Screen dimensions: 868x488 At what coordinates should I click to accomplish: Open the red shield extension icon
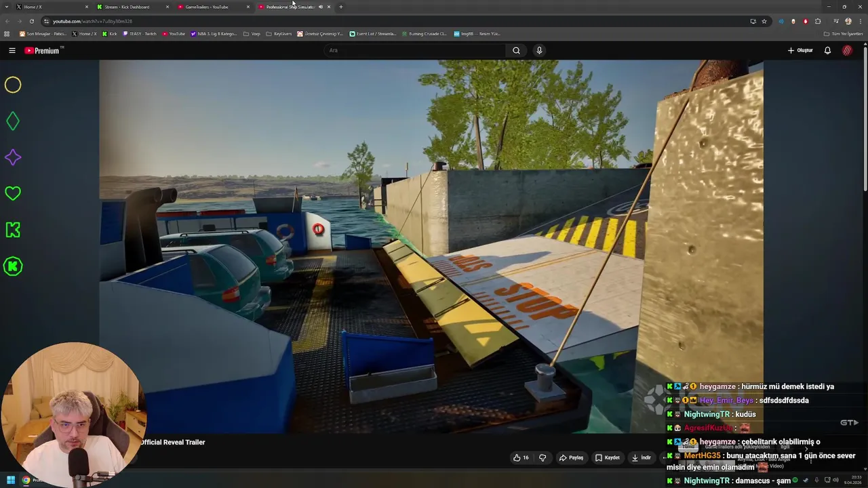806,21
